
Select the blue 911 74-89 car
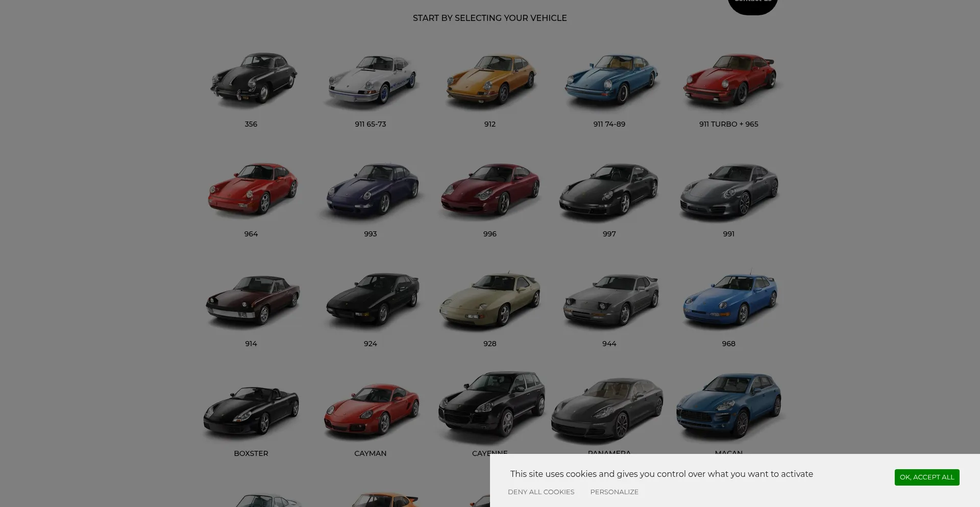[610, 79]
